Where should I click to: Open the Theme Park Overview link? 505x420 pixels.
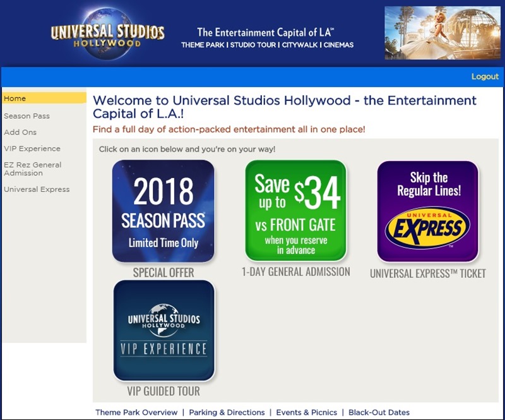136,412
